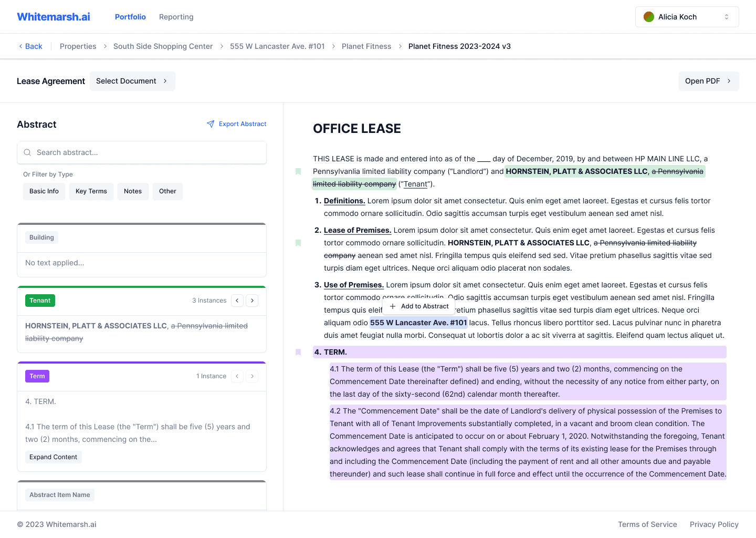Click the Back chevron arrow
Screen dimensions: 756x538
(x=20, y=46)
